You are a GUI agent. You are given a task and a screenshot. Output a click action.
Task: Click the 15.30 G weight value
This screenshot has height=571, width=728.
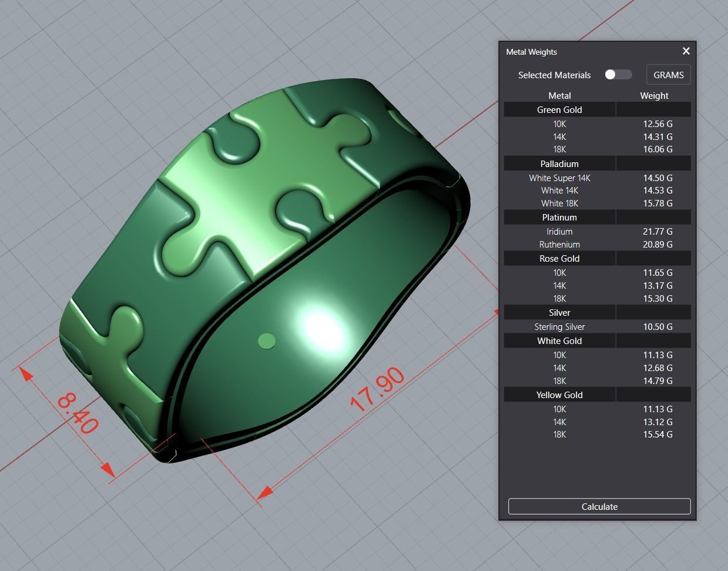coord(657,299)
